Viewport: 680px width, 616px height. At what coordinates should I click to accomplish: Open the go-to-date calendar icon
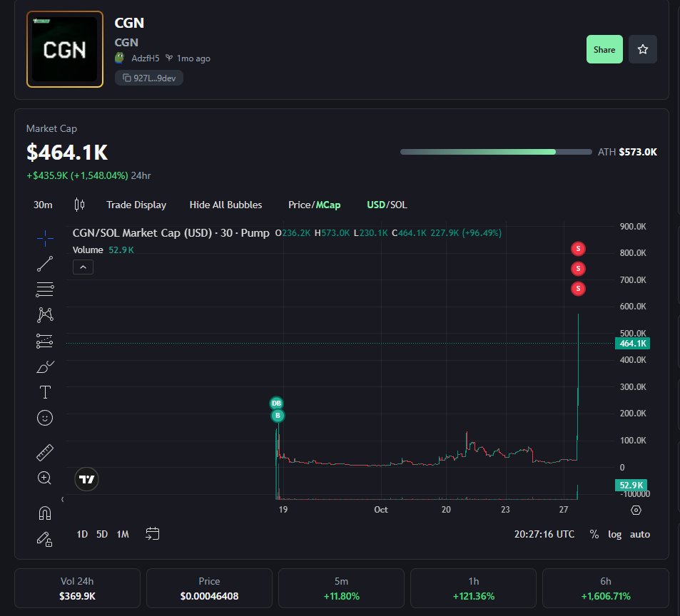click(153, 534)
